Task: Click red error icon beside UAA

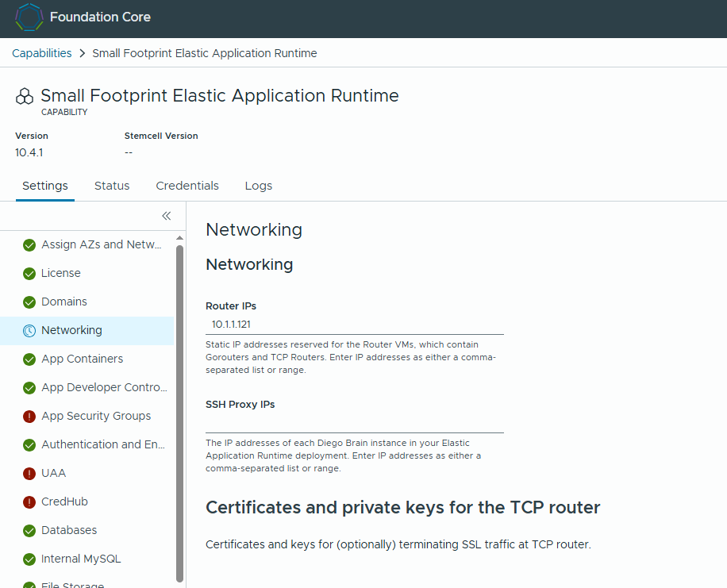Action: coord(29,474)
